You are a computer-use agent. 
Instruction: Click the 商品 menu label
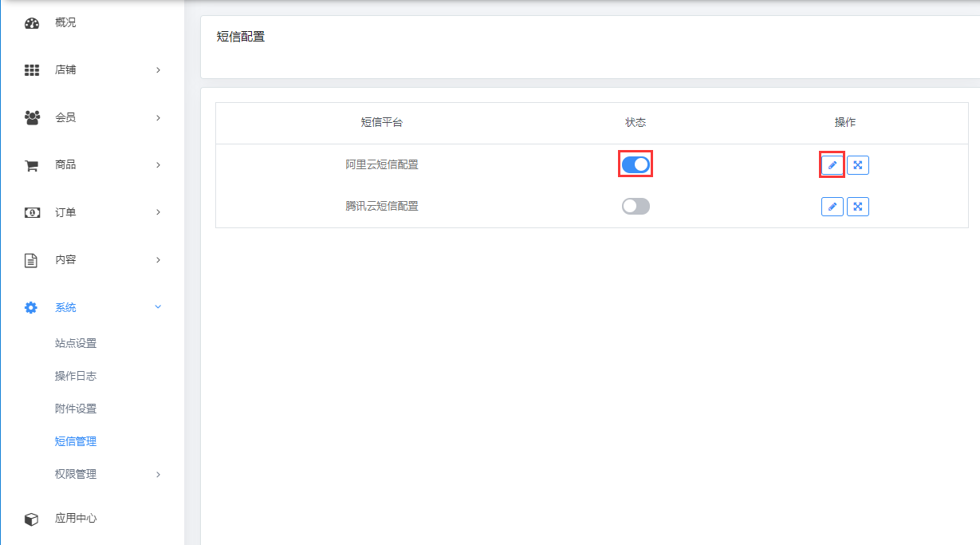(65, 165)
